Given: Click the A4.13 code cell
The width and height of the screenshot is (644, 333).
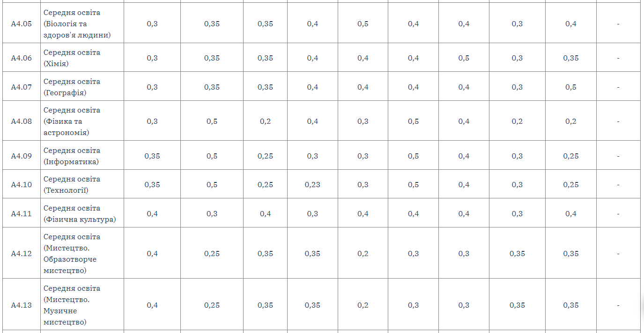Looking at the screenshot, I should (x=22, y=305).
